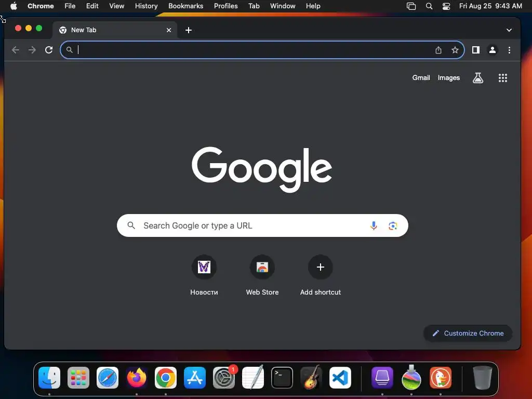Screen dimensions: 532x399
Task: Open macOS installer flask Dock icon
Action: point(411,378)
